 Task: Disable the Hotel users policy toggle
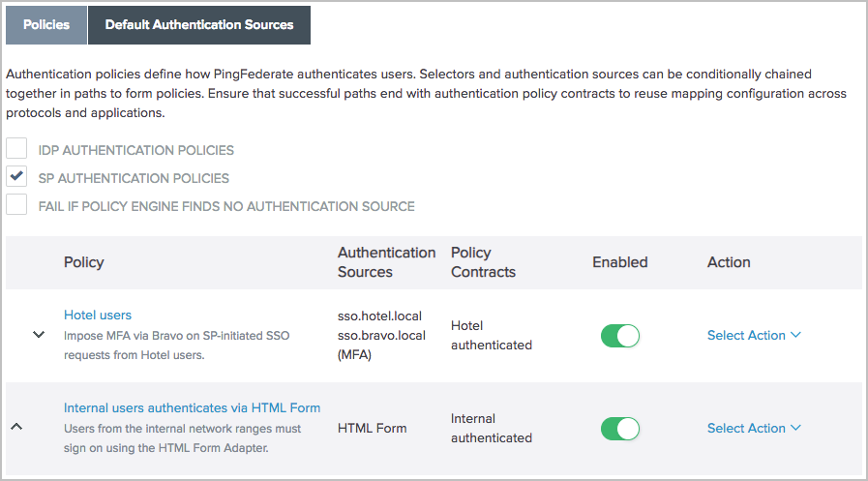[619, 336]
